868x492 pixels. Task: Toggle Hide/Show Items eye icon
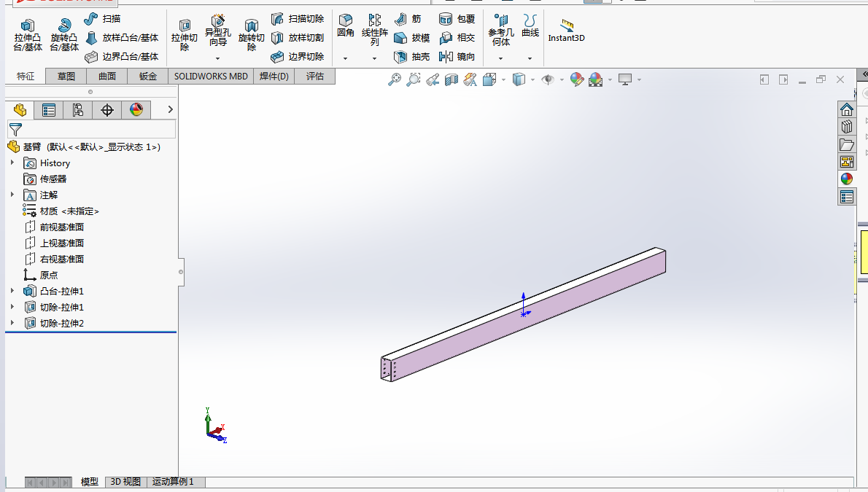[548, 79]
